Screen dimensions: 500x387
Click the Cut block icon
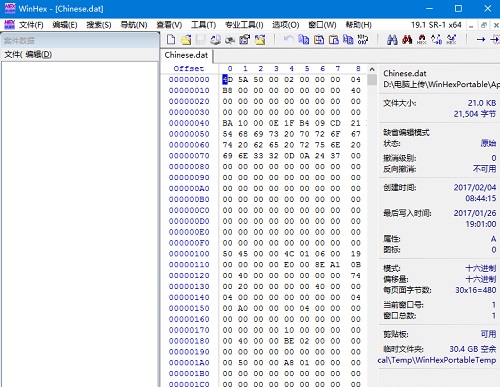pyautogui.click(x=319, y=40)
